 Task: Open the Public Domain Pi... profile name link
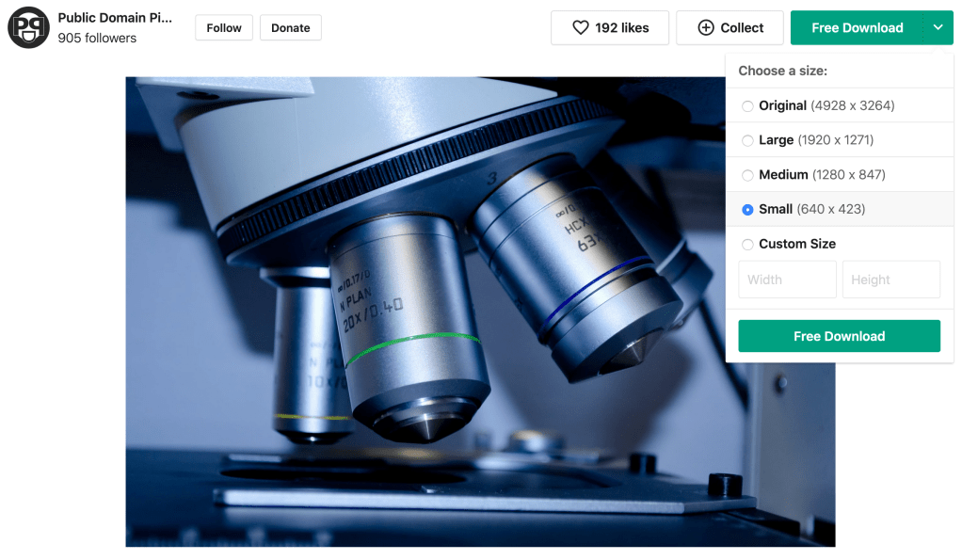[x=115, y=18]
